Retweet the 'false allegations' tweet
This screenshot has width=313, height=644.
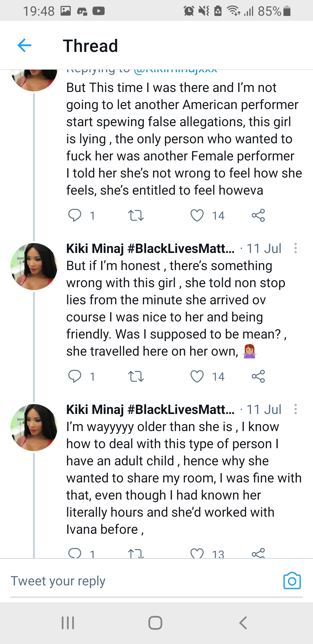pyautogui.click(x=136, y=216)
